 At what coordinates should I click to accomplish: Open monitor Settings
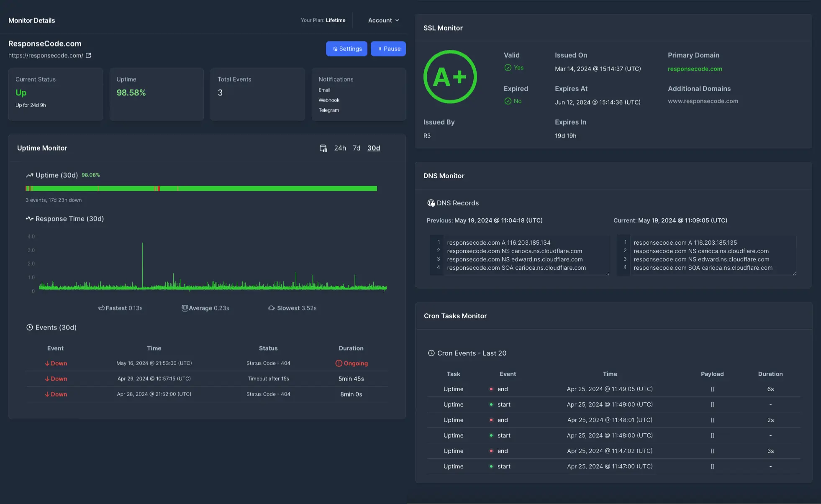pyautogui.click(x=346, y=49)
